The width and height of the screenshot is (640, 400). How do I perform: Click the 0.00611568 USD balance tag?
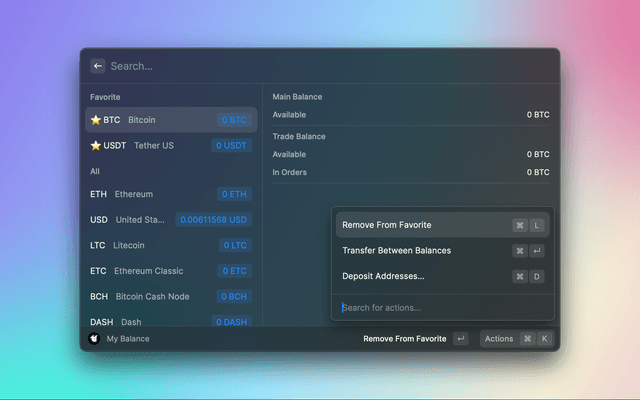click(x=212, y=220)
